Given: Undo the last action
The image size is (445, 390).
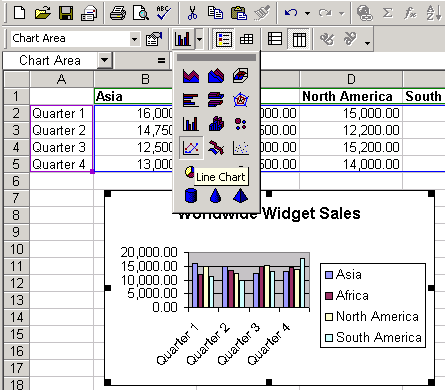Looking at the screenshot, I should [x=291, y=13].
